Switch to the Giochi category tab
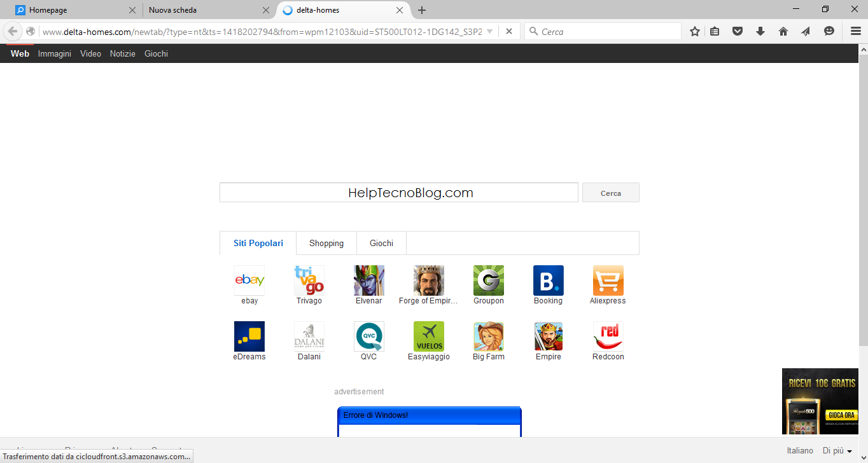Viewport: 868px width, 463px height. [x=381, y=243]
